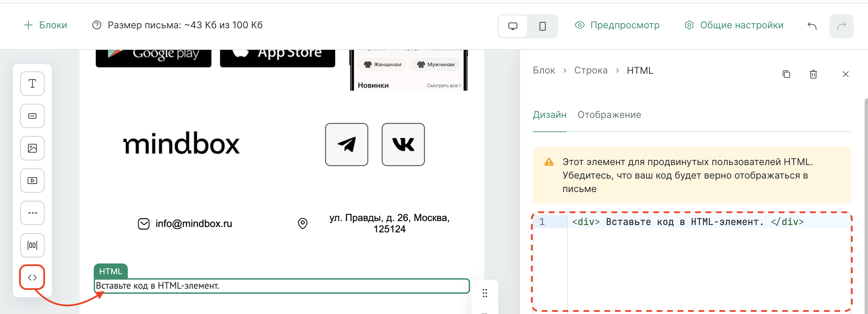Select the HTML code element tool
This screenshot has width=868, height=314.
(32, 277)
